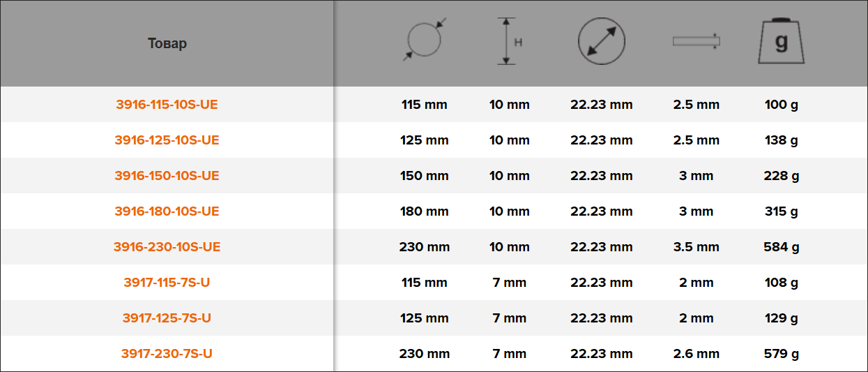The height and width of the screenshot is (372, 868).
Task: Open product 3916-230-10S-UE
Action: (167, 247)
